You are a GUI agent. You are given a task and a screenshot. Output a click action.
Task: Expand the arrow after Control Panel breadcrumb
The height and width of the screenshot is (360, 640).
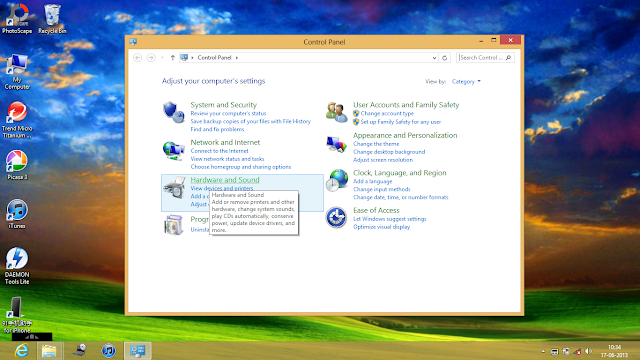click(x=237, y=58)
